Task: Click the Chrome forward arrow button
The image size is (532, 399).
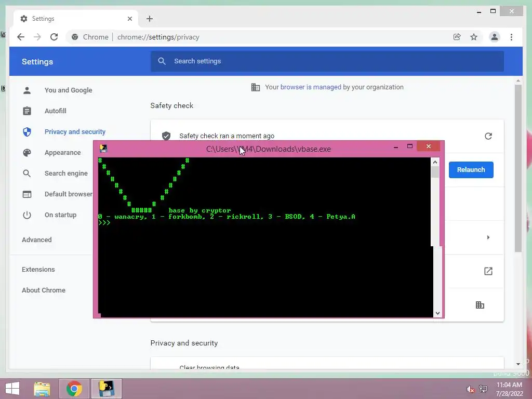Action: pos(37,37)
